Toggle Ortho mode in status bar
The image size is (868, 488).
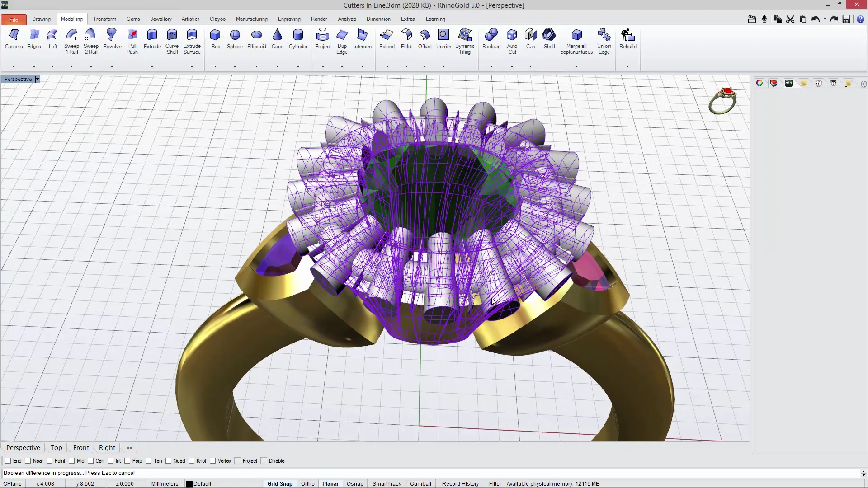point(308,484)
